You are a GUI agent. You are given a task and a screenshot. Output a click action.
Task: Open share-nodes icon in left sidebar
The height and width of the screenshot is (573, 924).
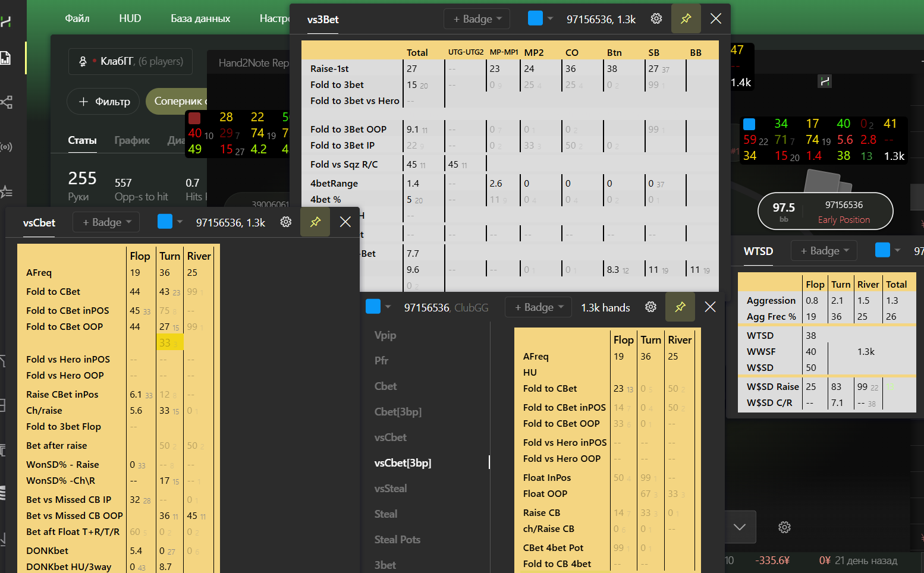(x=7, y=102)
